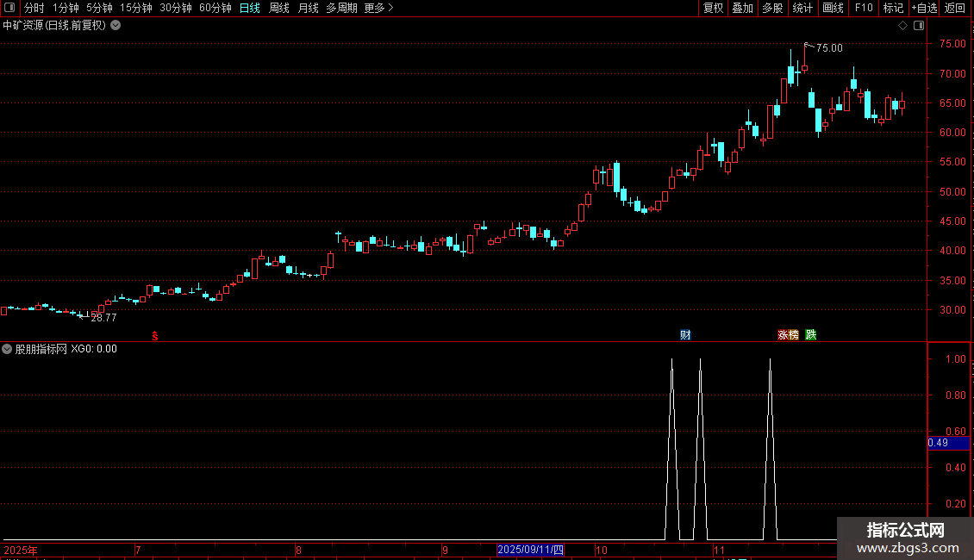Switch to 分时 intraday view
This screenshot has height=560, width=974.
coord(34,8)
